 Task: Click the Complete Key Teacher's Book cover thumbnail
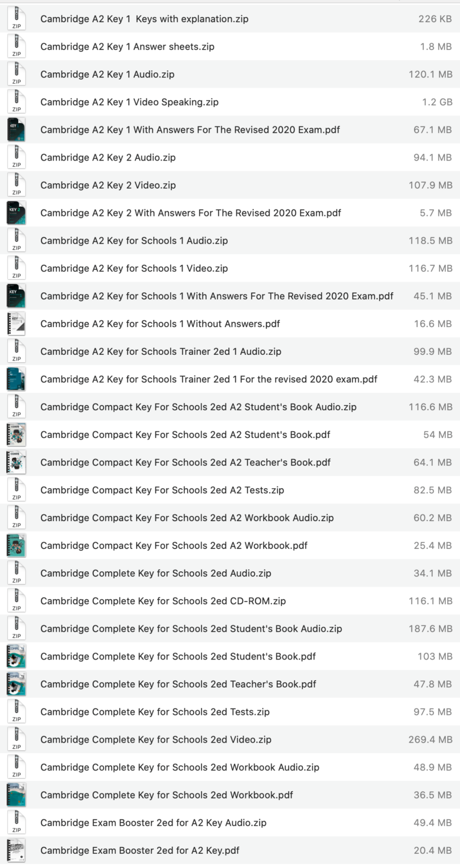click(x=17, y=684)
